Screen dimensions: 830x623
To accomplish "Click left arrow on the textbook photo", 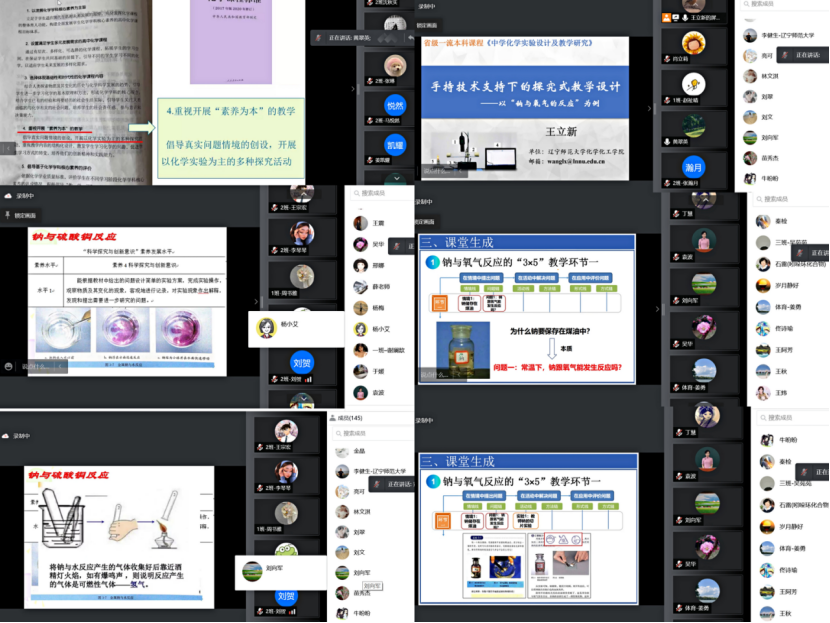I will click(x=8, y=149).
